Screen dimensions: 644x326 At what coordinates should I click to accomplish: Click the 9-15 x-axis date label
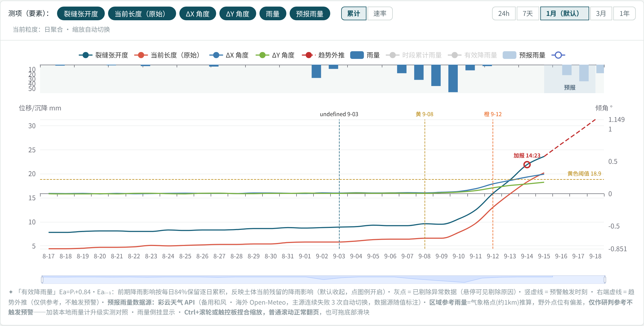pos(544,256)
